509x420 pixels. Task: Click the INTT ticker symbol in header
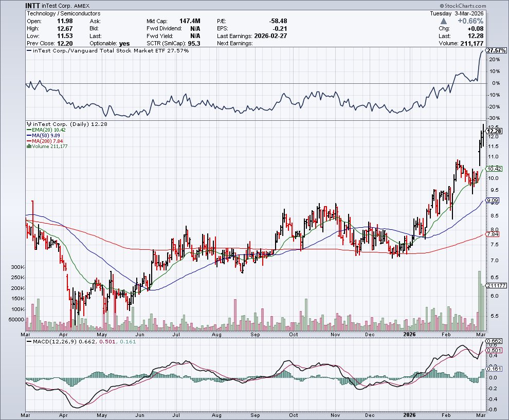(32, 6)
